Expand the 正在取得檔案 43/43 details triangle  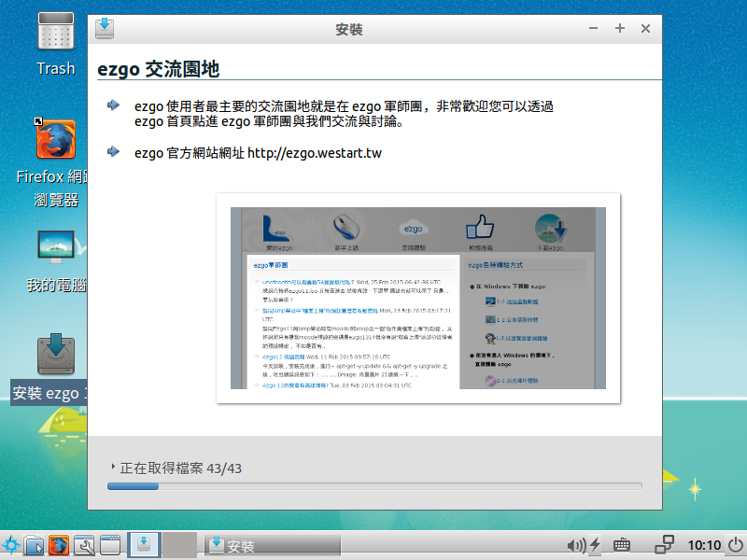coord(113,467)
